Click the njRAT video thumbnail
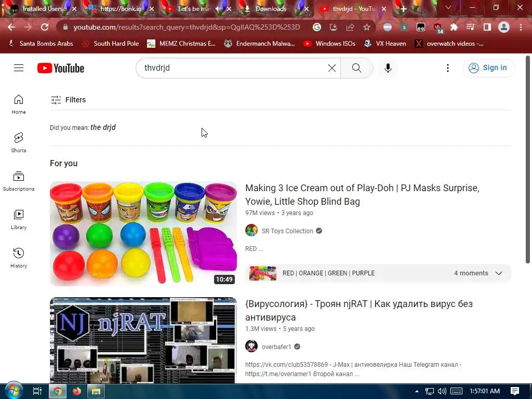532x399 pixels. point(143,340)
